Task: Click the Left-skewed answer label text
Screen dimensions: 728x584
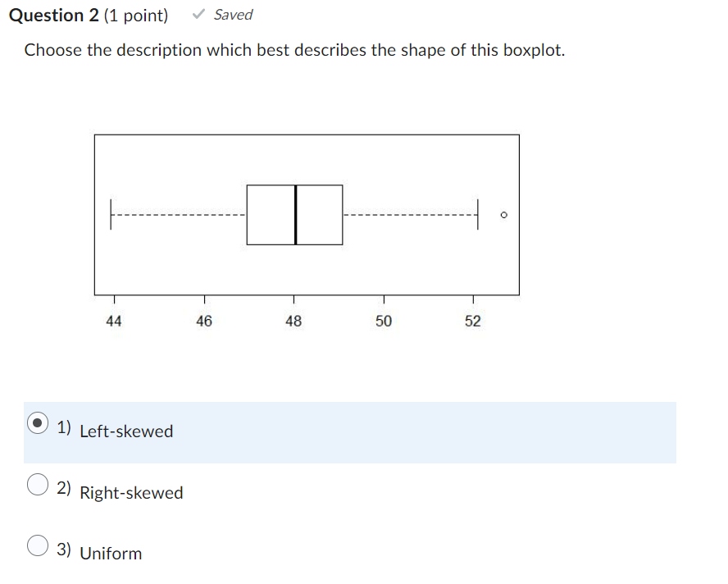Action: click(x=128, y=431)
